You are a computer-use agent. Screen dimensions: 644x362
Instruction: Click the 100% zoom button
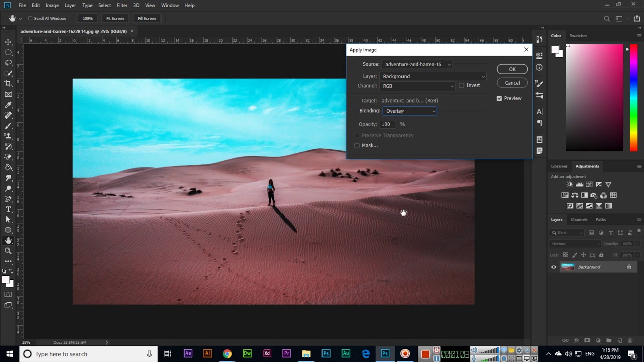88,19
